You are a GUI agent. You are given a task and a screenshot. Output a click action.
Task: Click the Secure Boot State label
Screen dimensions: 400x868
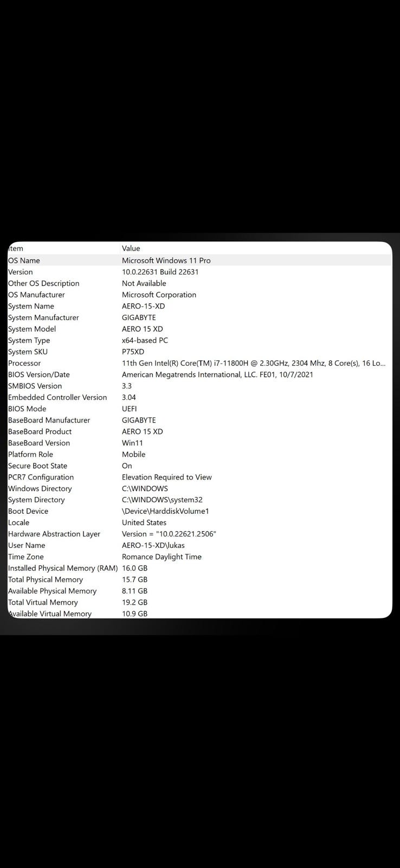37,465
